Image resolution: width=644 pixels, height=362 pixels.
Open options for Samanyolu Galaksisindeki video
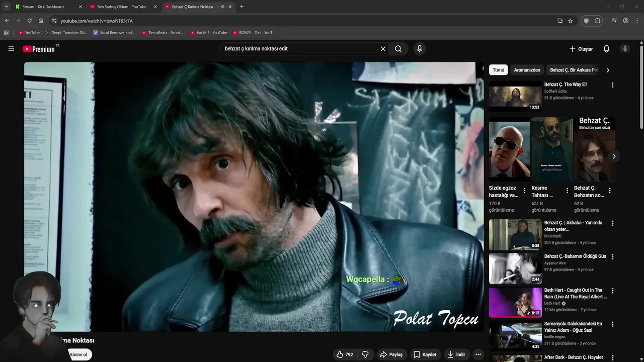tap(612, 324)
